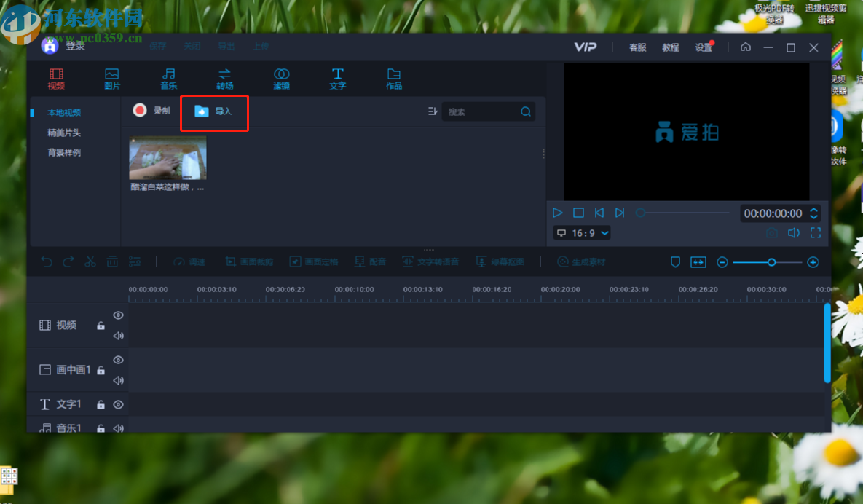Click the edit parameters icon after trash
This screenshot has height=504, width=863.
click(135, 262)
